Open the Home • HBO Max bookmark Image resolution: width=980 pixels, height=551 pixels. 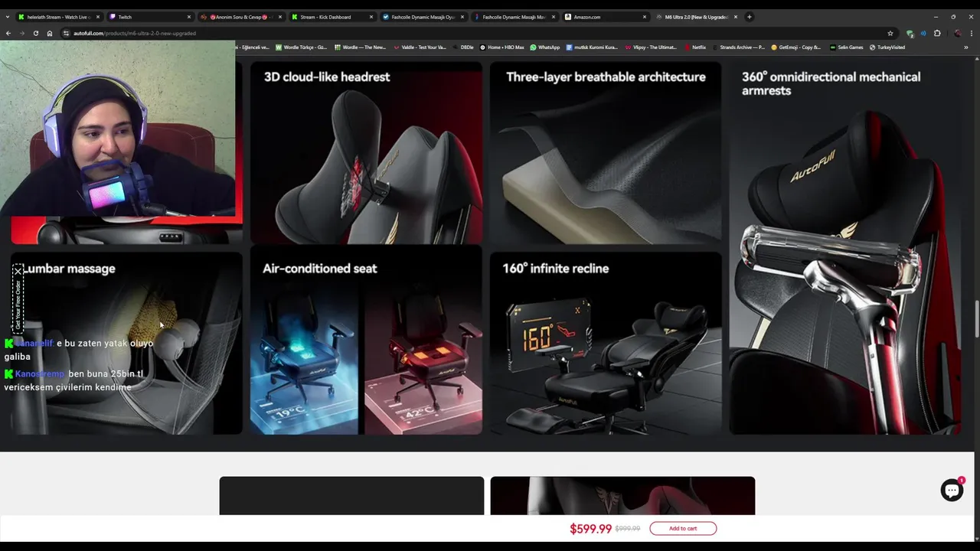tap(502, 47)
